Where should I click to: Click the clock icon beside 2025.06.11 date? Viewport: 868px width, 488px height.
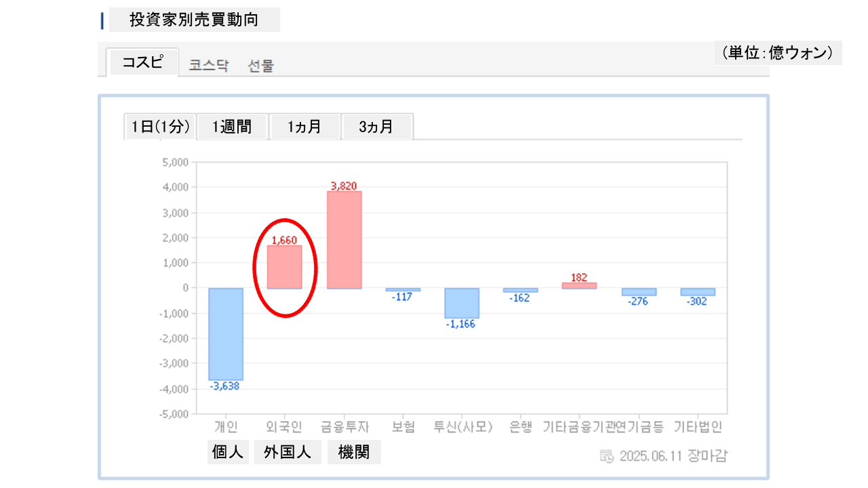[607, 455]
